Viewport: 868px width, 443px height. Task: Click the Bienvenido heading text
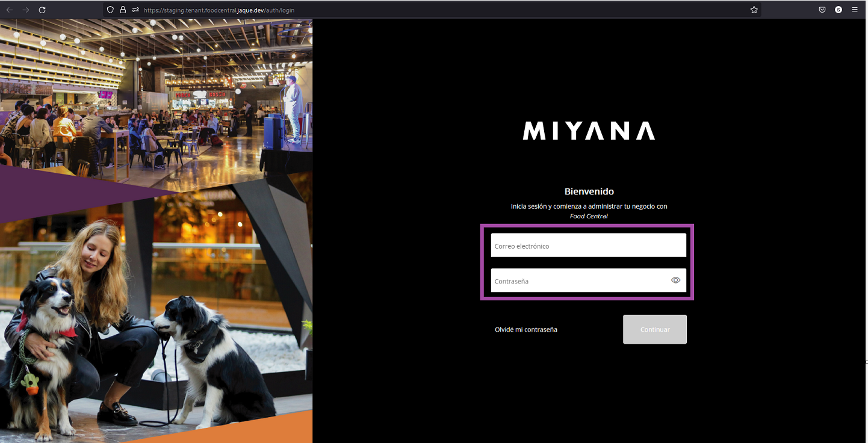point(589,191)
